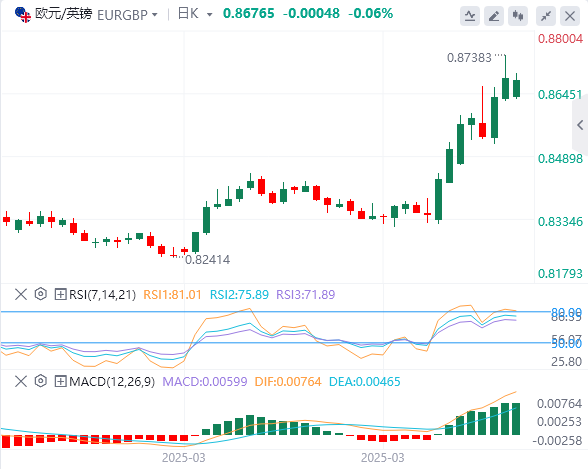This screenshot has width=588, height=469.
Task: Click the 欧元/英镑 pair name
Action: tap(63, 14)
